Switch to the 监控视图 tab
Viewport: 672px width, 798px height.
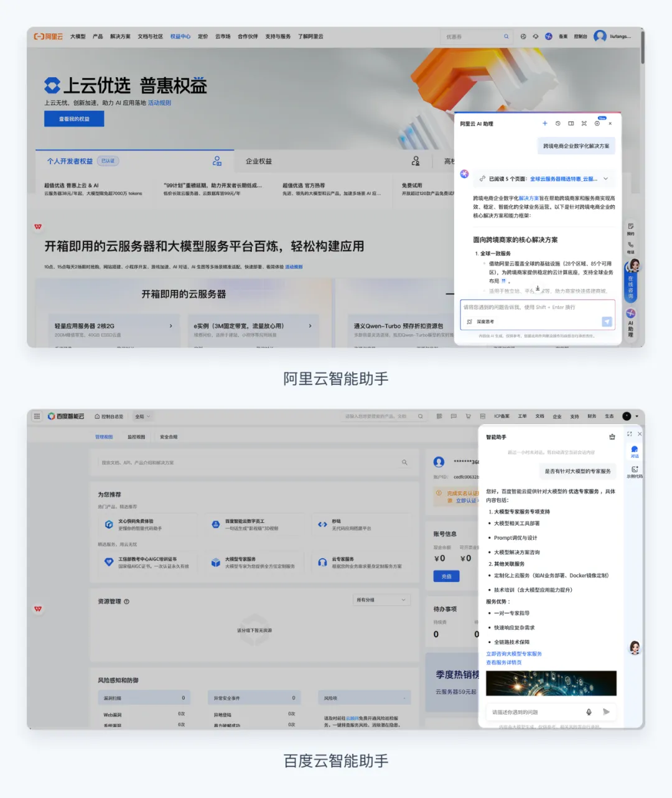(137, 437)
